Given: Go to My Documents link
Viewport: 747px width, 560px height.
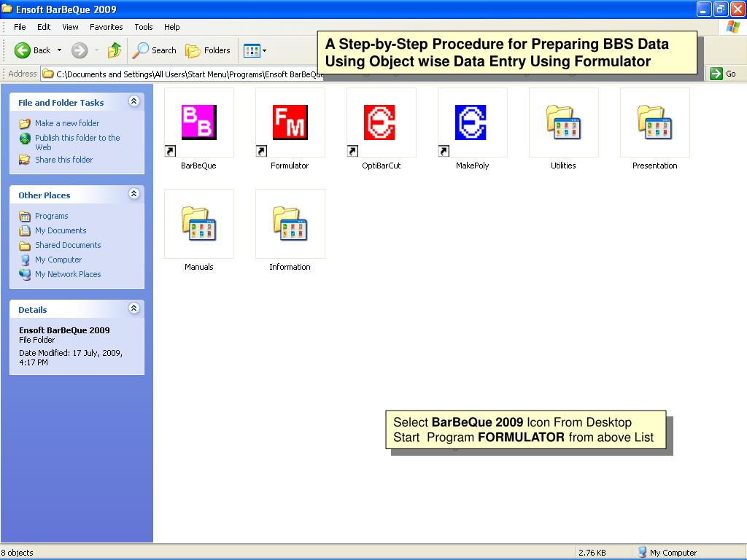Looking at the screenshot, I should click(61, 230).
